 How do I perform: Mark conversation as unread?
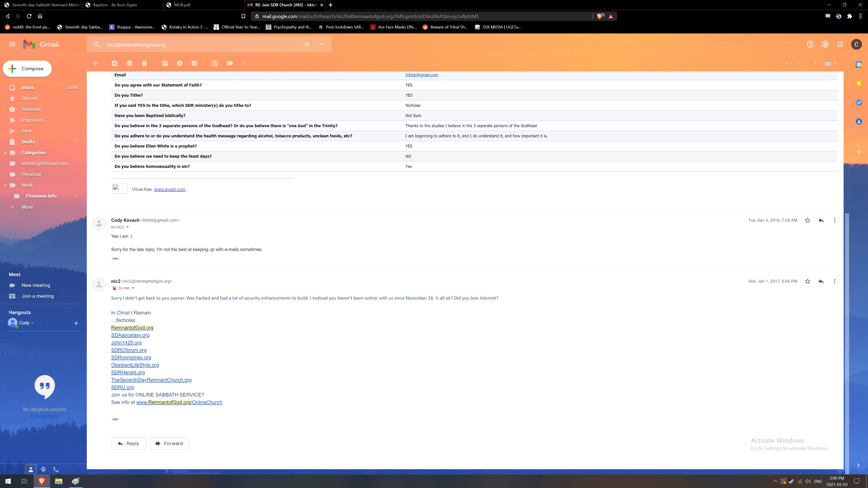coord(165,63)
